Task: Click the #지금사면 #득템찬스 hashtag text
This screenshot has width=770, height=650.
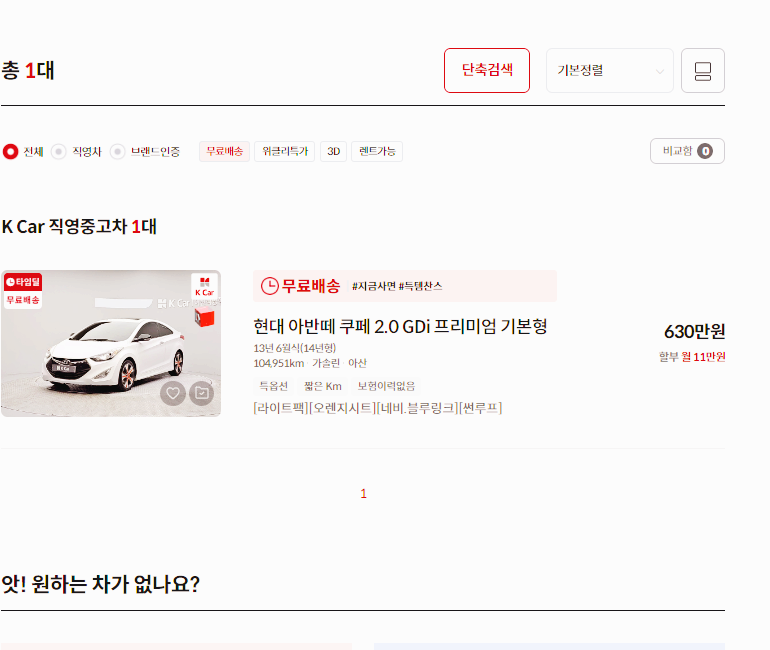Action: 397,286
